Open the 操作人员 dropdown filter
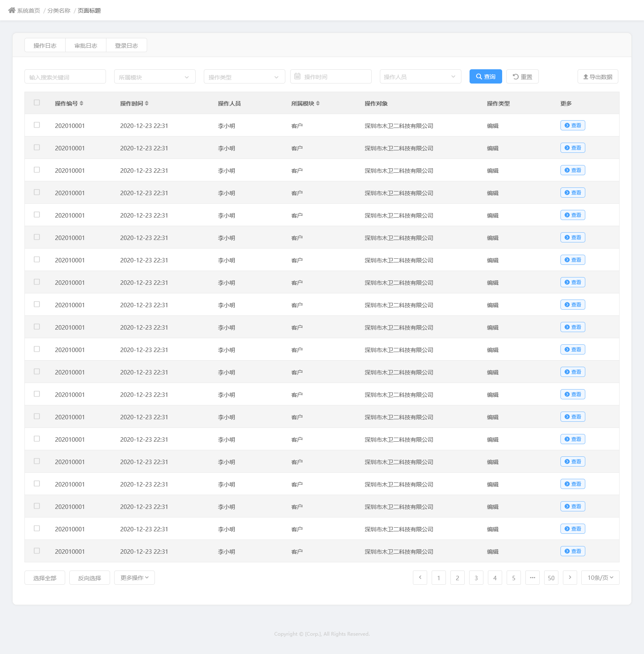The image size is (644, 654). (x=421, y=77)
